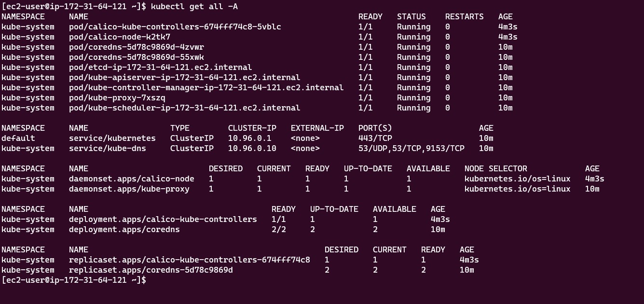Select pod/coredns-5d78c9869d-4zvwr text
The width and height of the screenshot is (644, 304).
(x=137, y=47)
